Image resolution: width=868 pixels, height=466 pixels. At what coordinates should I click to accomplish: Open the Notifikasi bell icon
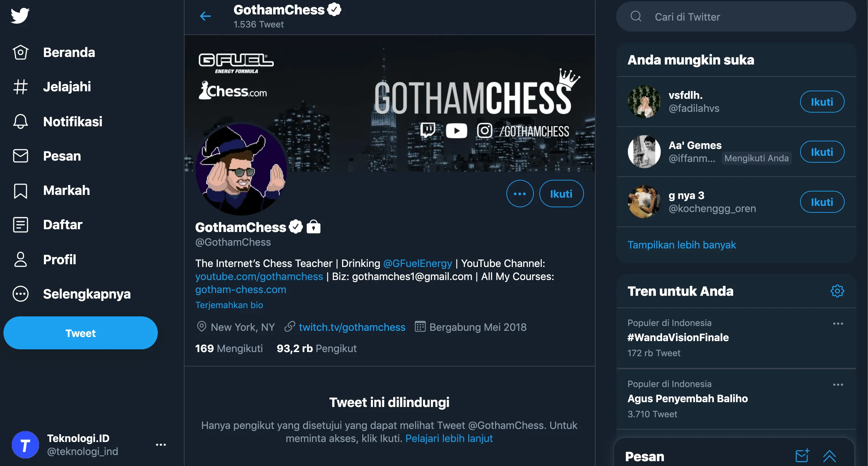click(21, 121)
